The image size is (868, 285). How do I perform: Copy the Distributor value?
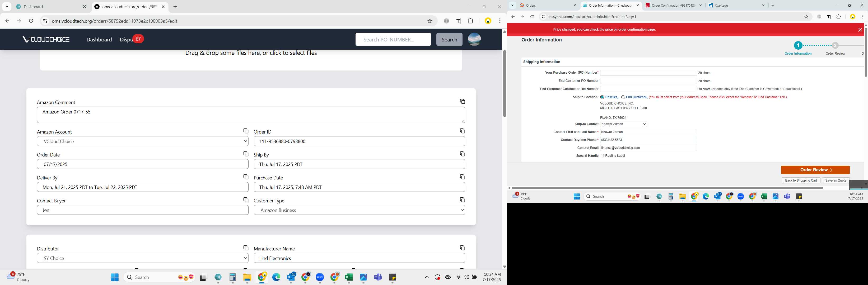(x=246, y=248)
